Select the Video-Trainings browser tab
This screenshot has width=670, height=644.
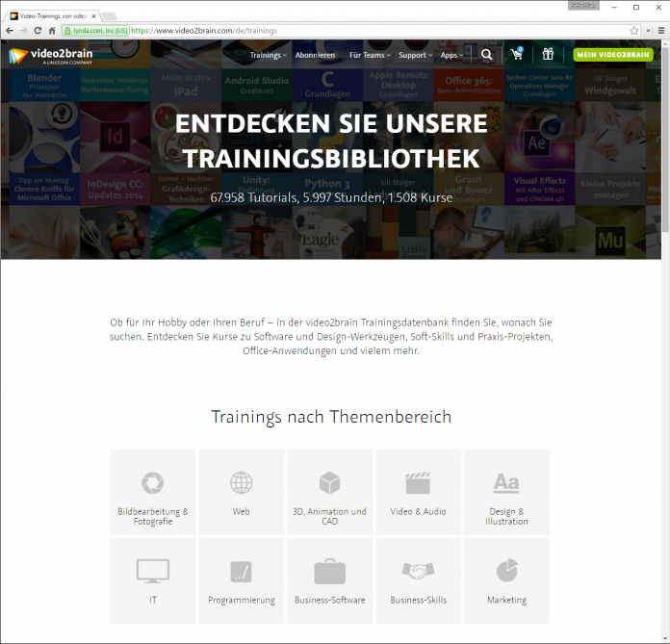click(53, 16)
